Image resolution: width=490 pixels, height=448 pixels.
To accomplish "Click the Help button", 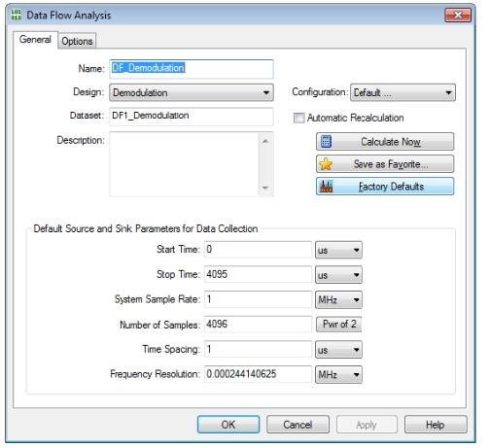I will point(436,425).
